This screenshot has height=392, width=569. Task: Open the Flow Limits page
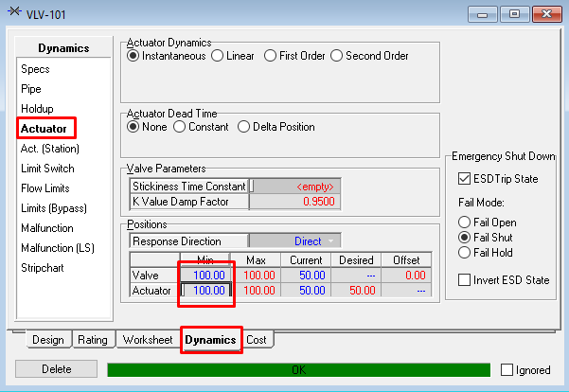(x=45, y=188)
